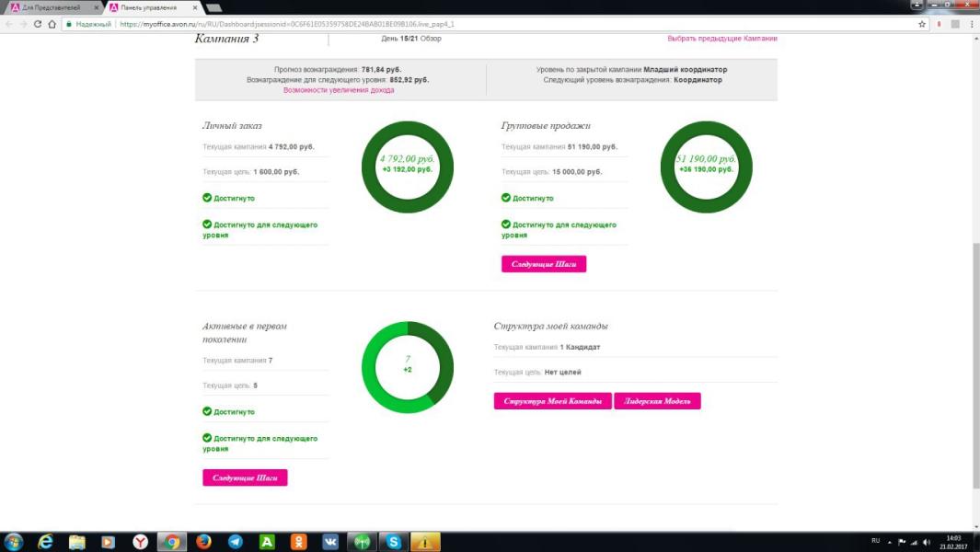Screen dimensions: 980x552
Task: Click the browser forward arrow
Action: [23, 24]
